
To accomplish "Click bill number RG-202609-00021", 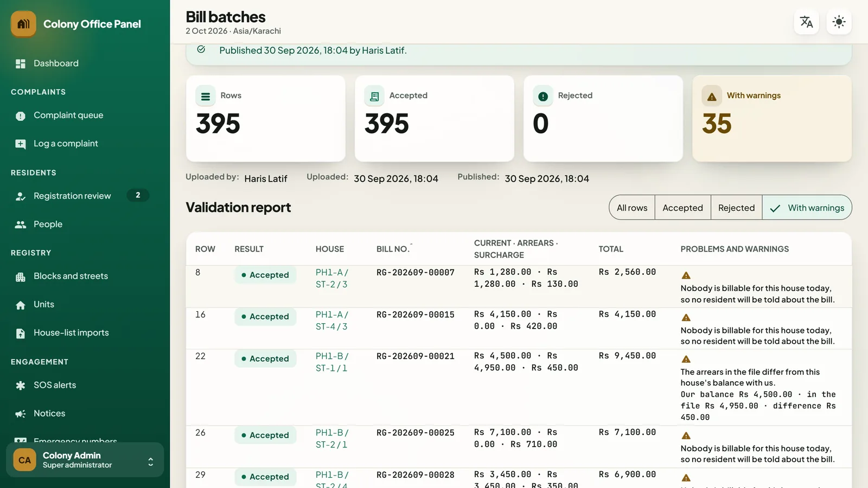I will coord(416,356).
